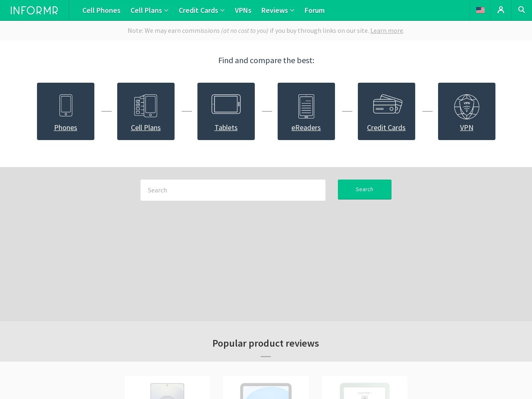Click the Credit Cards tile icon
This screenshot has height=399, width=532.
(387, 104)
